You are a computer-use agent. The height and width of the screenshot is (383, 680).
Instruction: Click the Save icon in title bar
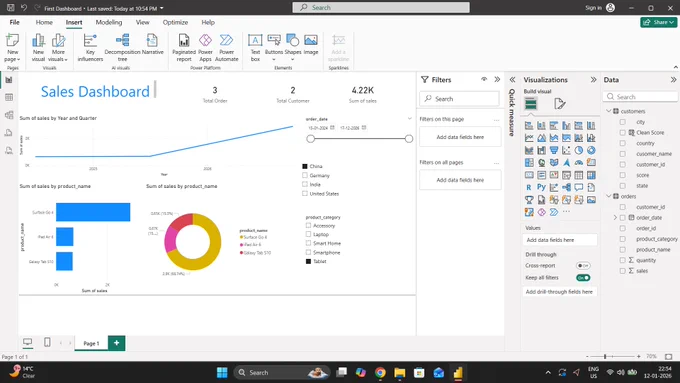tap(10, 8)
